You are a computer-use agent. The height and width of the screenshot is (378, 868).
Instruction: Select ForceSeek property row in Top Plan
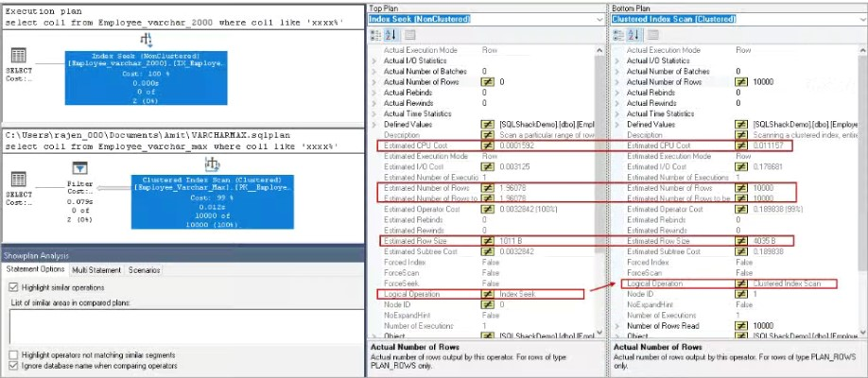pyautogui.click(x=481, y=283)
